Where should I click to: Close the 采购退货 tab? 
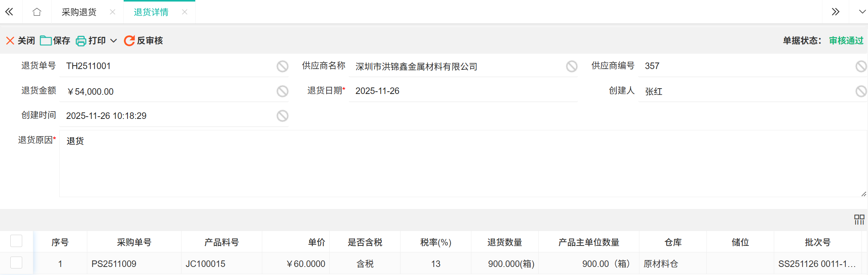[113, 12]
